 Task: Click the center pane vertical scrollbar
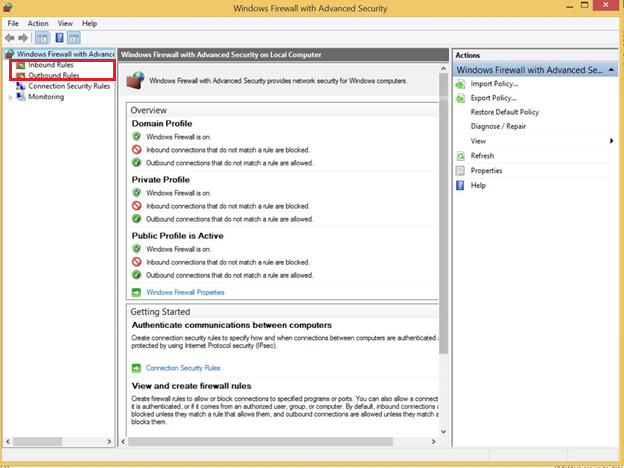(x=443, y=250)
